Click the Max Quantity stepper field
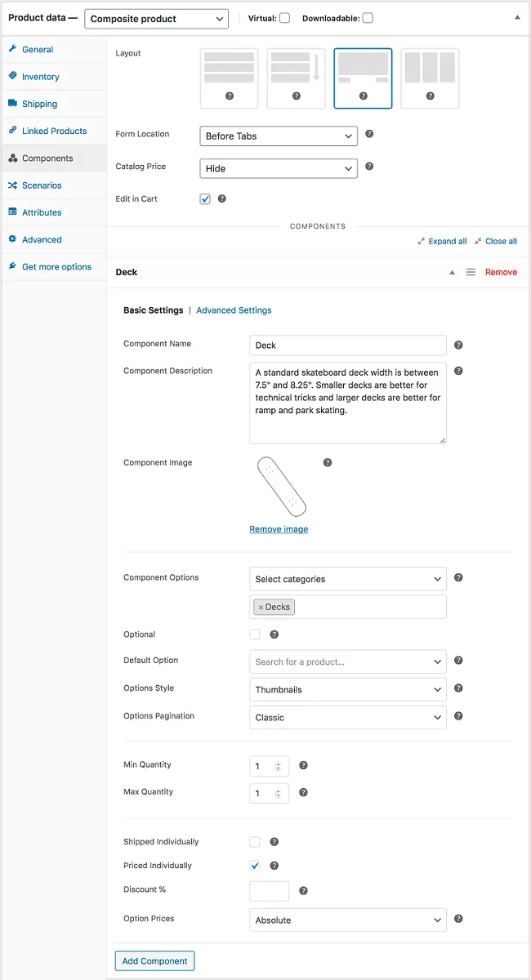 [x=269, y=793]
